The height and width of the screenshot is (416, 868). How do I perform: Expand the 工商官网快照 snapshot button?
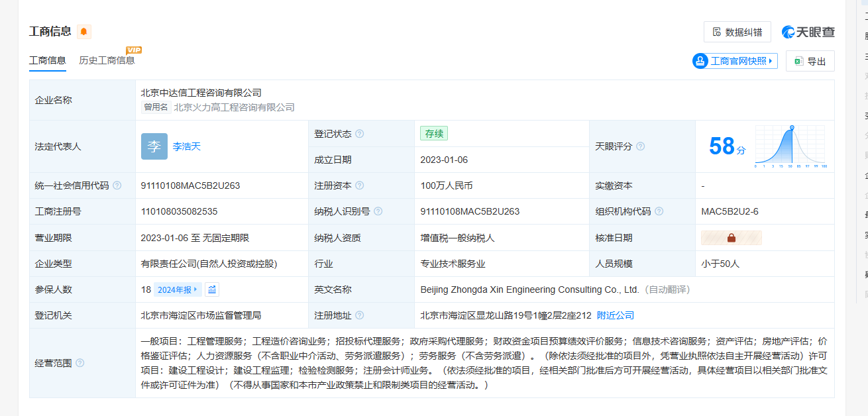coord(734,61)
